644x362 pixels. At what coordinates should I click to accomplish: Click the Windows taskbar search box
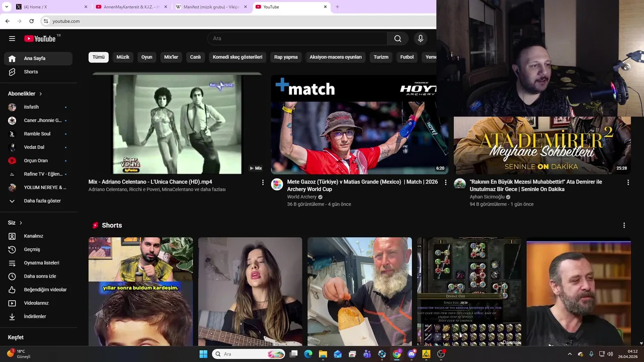point(249,354)
